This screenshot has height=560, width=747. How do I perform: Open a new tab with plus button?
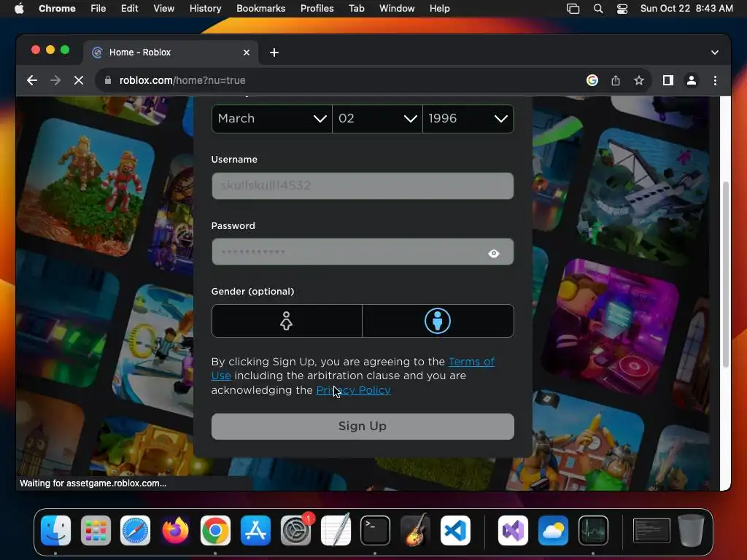pyautogui.click(x=274, y=52)
